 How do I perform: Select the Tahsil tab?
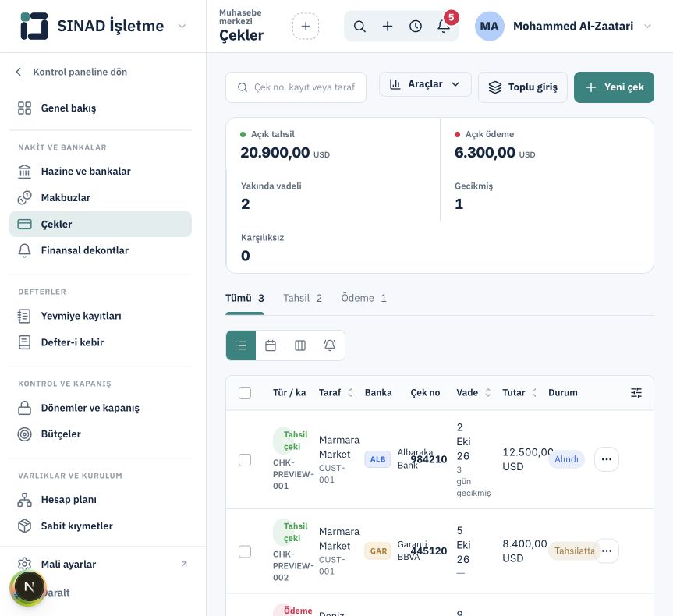point(303,299)
